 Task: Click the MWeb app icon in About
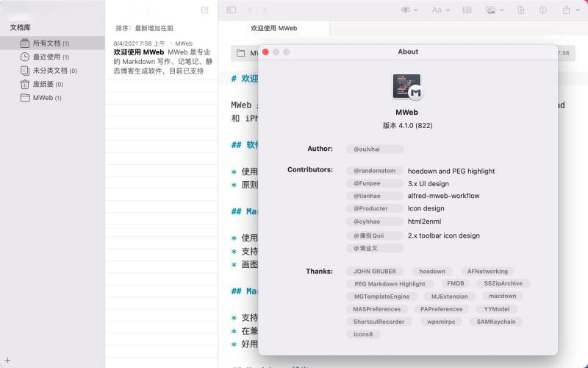[x=408, y=87]
